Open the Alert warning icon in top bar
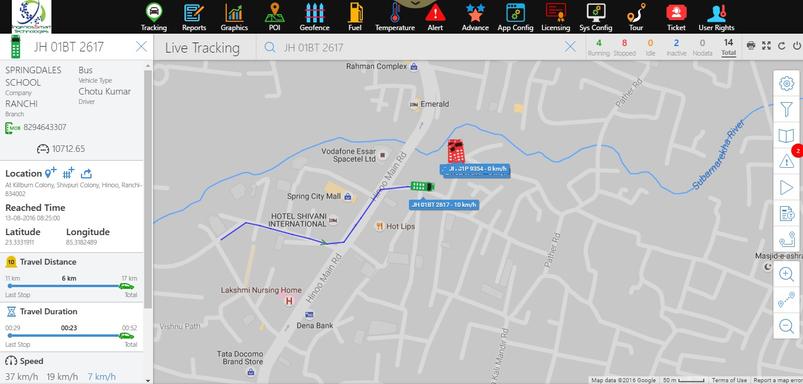Screen dimensions: 803x384 (x=435, y=12)
